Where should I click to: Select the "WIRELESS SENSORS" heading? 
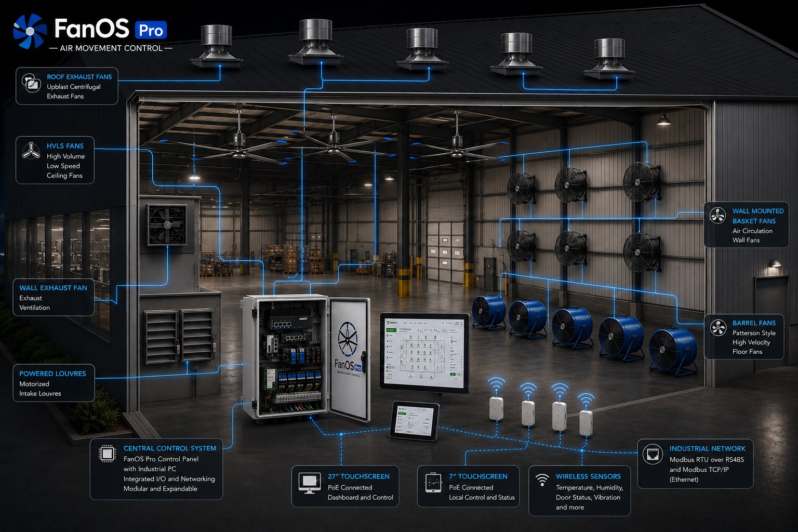[588, 476]
